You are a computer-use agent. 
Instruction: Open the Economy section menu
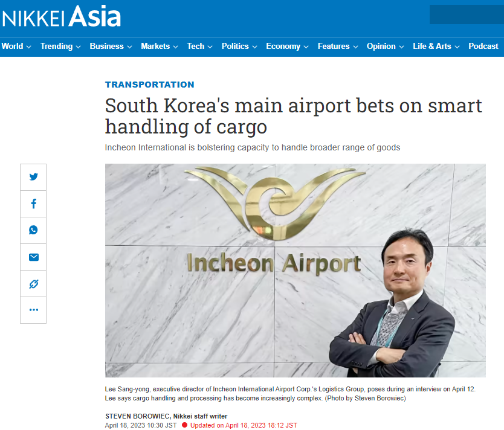[287, 47]
